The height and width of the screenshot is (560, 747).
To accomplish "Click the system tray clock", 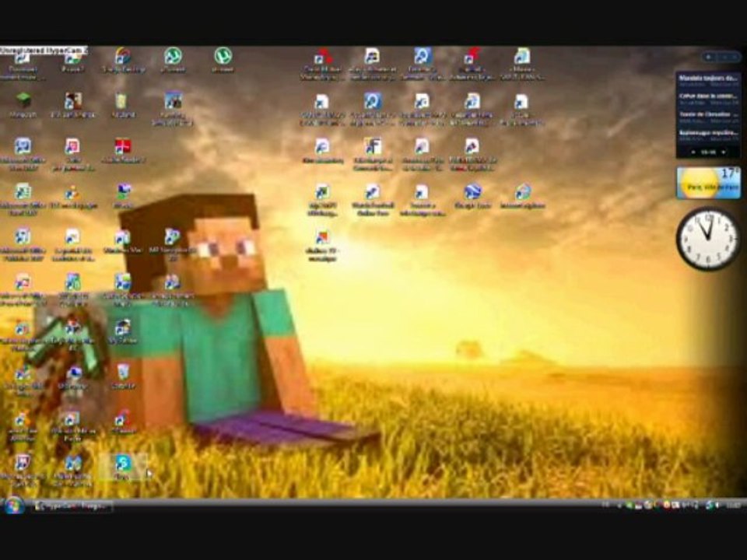I will pos(733,506).
